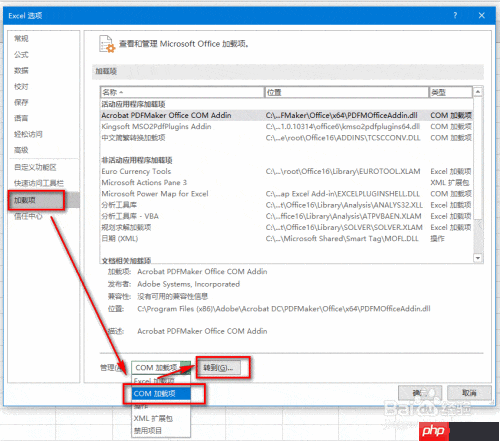Image resolution: width=500 pixels, height=441 pixels.
Task: Click the SOLVER.XLAM location cell
Action: pyautogui.click(x=344, y=227)
